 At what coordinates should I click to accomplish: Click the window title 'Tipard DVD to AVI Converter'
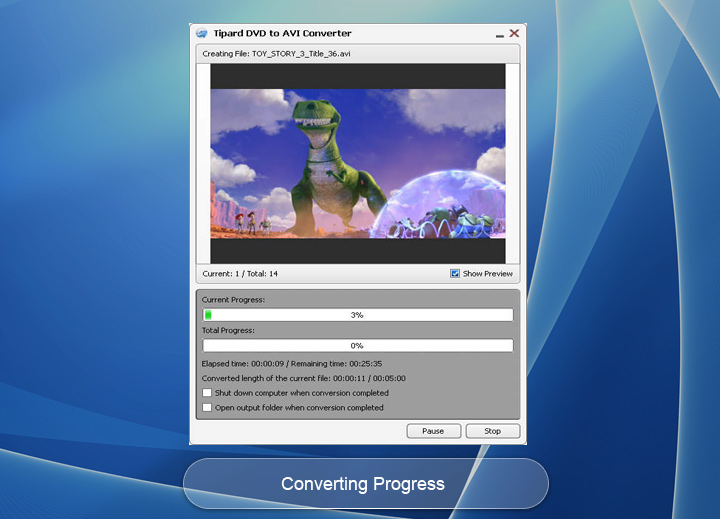pyautogui.click(x=282, y=33)
